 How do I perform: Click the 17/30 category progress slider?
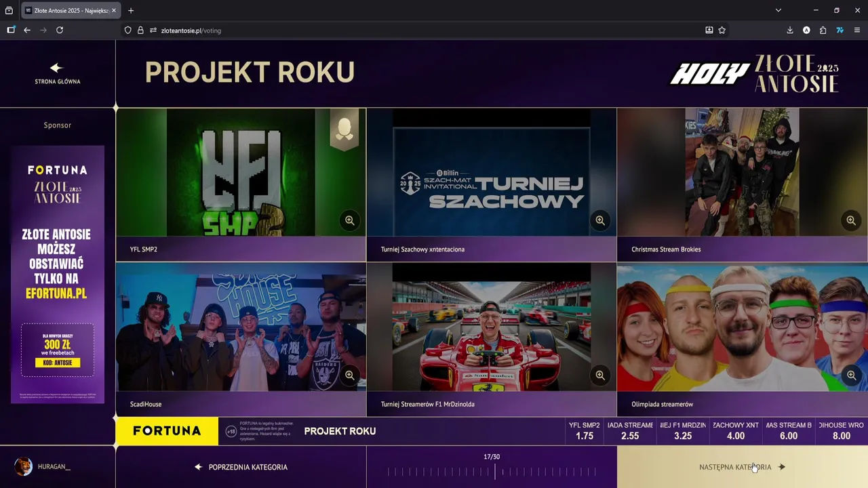[492, 472]
